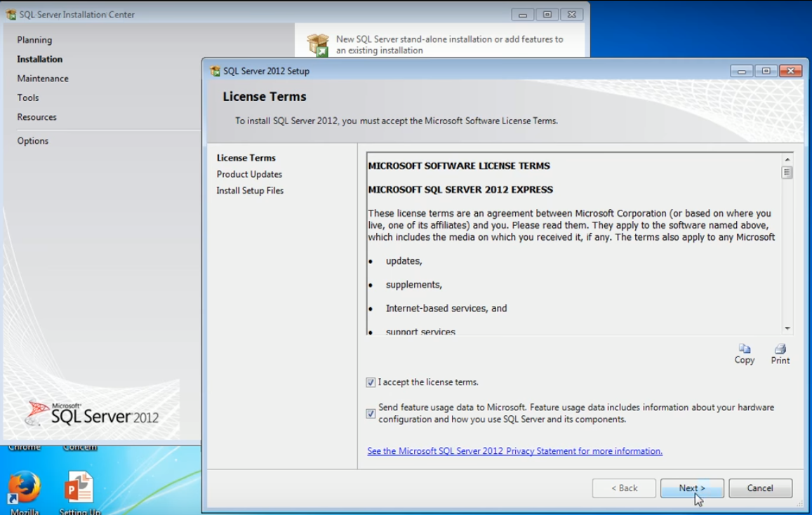This screenshot has height=515, width=812.
Task: Click New SQL Server stand-alone installation link
Action: [449, 44]
